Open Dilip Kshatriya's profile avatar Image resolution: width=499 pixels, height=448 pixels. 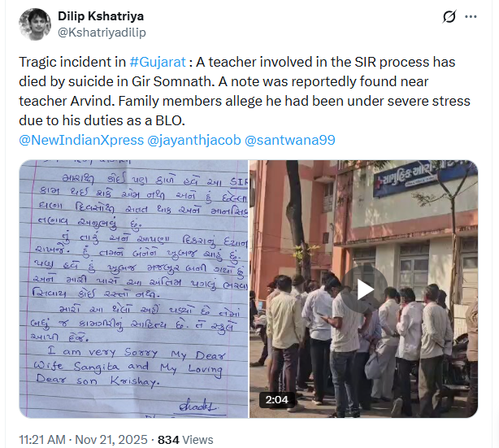pyautogui.click(x=35, y=24)
